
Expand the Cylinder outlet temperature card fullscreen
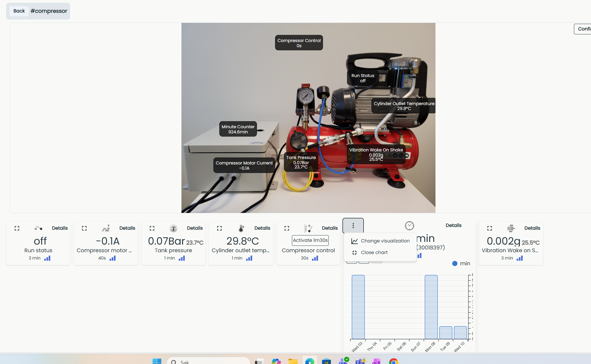tap(219, 228)
